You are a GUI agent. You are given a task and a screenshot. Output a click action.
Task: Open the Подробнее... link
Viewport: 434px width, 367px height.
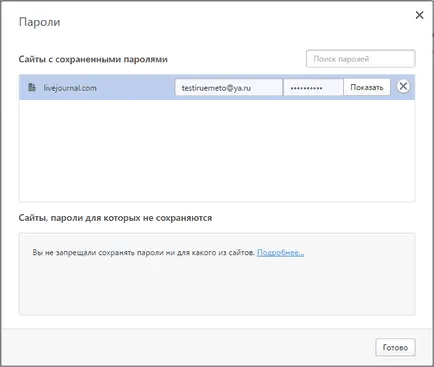pyautogui.click(x=280, y=253)
